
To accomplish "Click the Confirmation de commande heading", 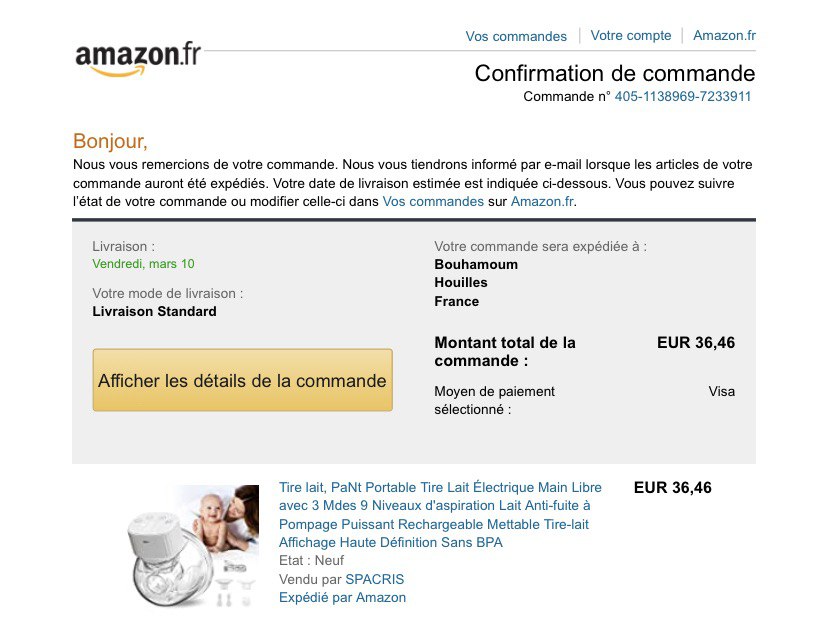I will 615,73.
